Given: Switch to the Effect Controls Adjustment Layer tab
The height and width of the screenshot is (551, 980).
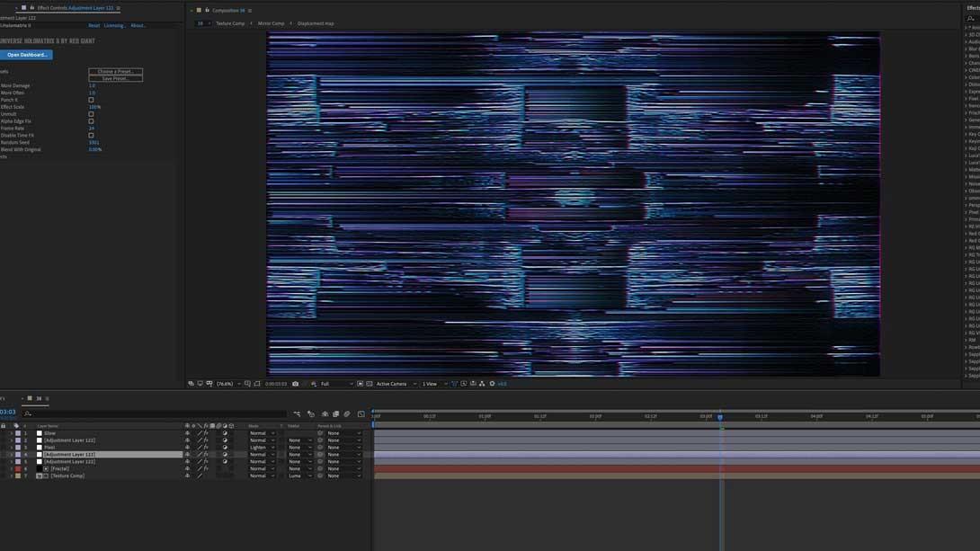Looking at the screenshot, I should point(75,8).
